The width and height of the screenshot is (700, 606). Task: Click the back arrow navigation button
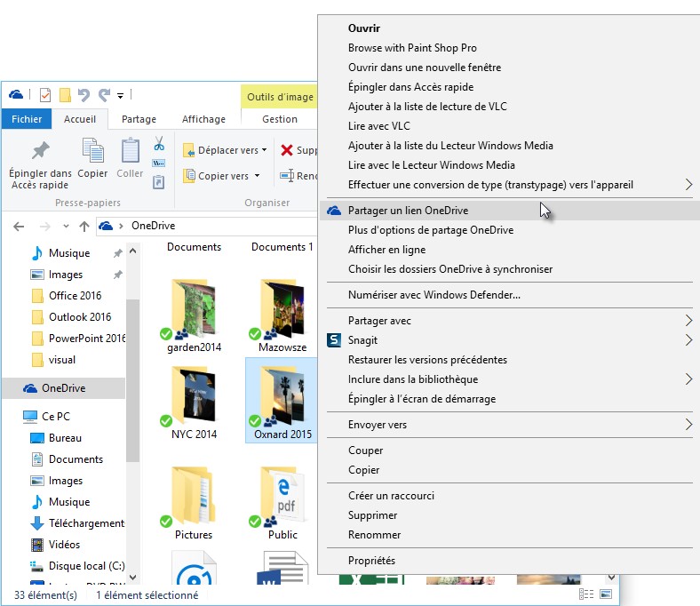pyautogui.click(x=19, y=226)
